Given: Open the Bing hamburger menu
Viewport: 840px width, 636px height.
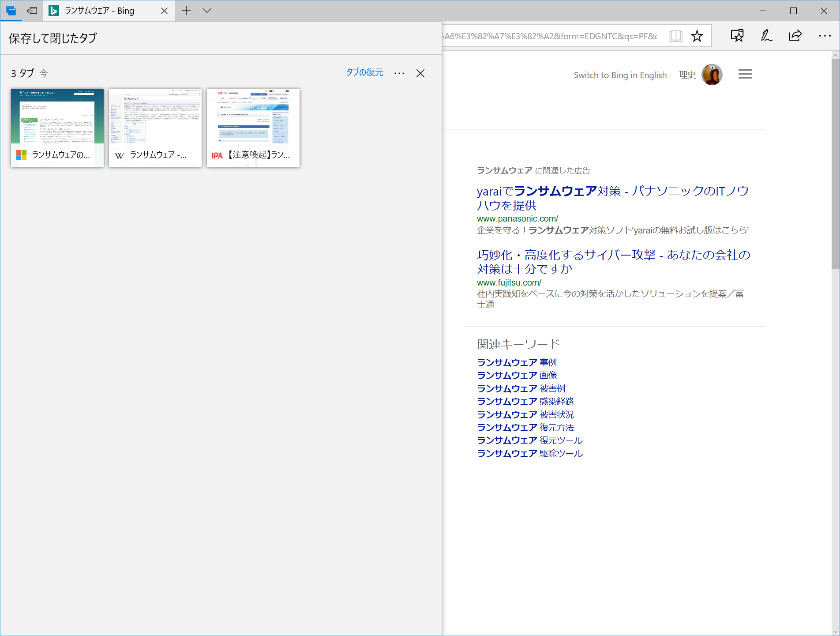Looking at the screenshot, I should (745, 74).
